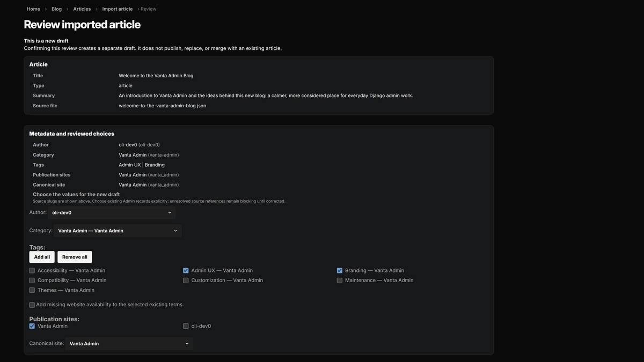This screenshot has width=644, height=362.
Task: Check the Maintenance — Vanta Admin tag
Action: coord(340,280)
